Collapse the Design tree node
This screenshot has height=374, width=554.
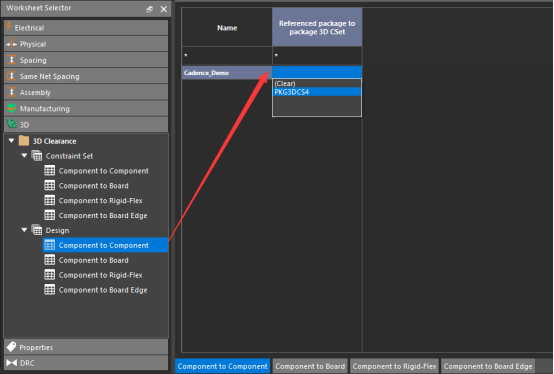coord(24,230)
